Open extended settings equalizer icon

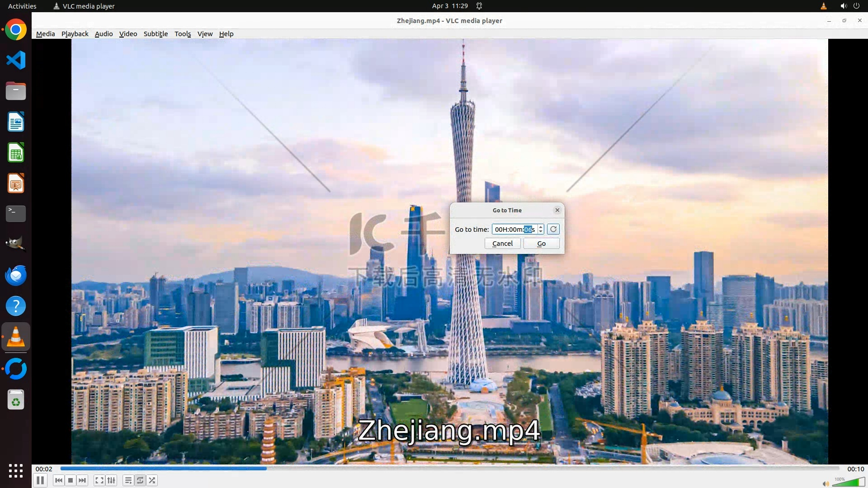coord(111,480)
